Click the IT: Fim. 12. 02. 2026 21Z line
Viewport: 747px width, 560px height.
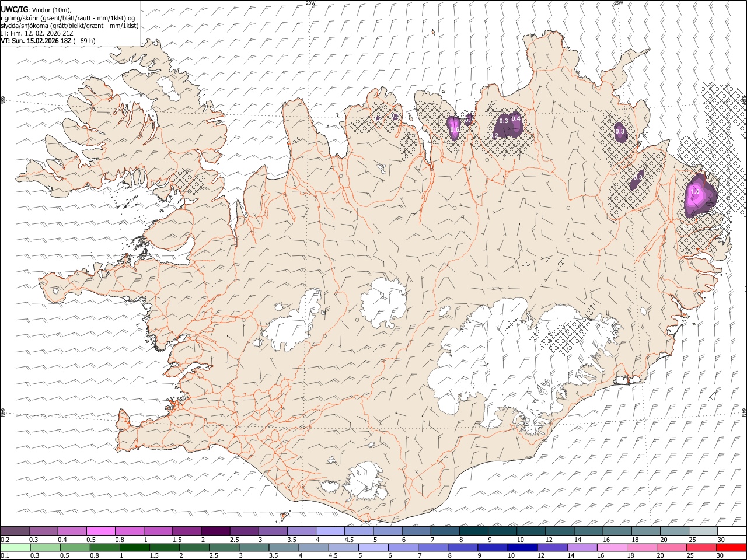[x=37, y=33]
